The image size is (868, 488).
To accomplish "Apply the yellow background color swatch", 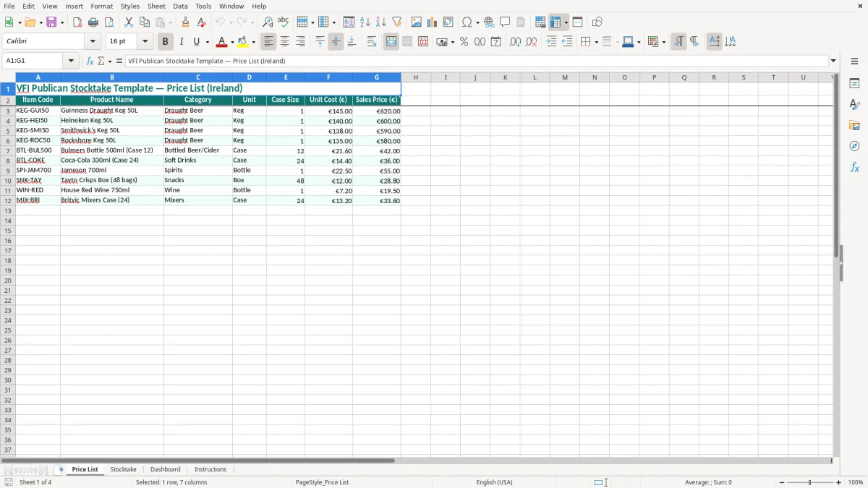I will [x=243, y=42].
